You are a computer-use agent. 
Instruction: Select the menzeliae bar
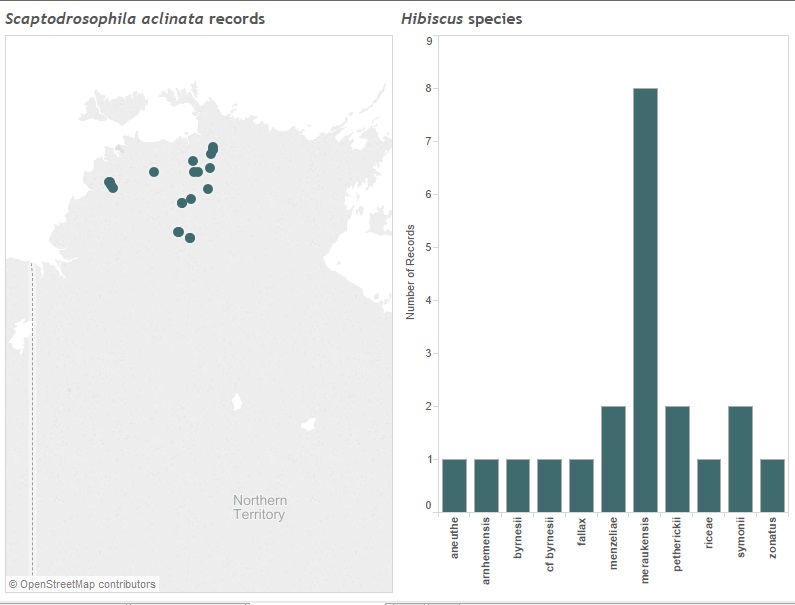click(613, 459)
